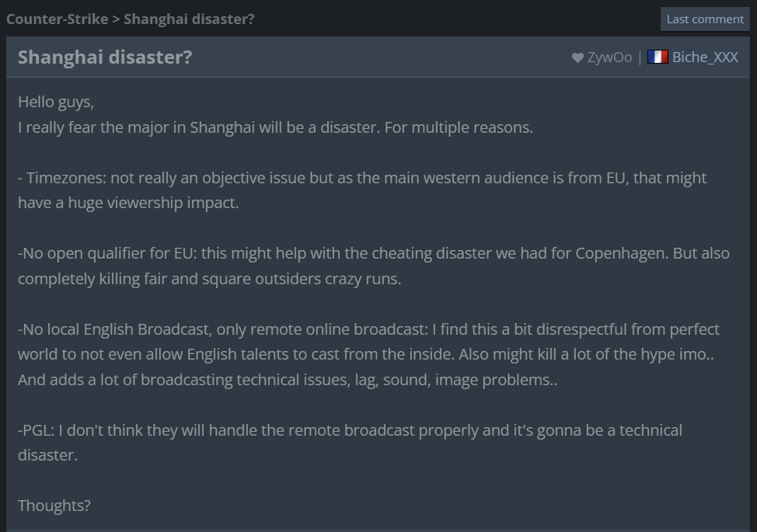Click the breadcrumb '>' separator arrow
This screenshot has height=532, width=757.
click(116, 19)
